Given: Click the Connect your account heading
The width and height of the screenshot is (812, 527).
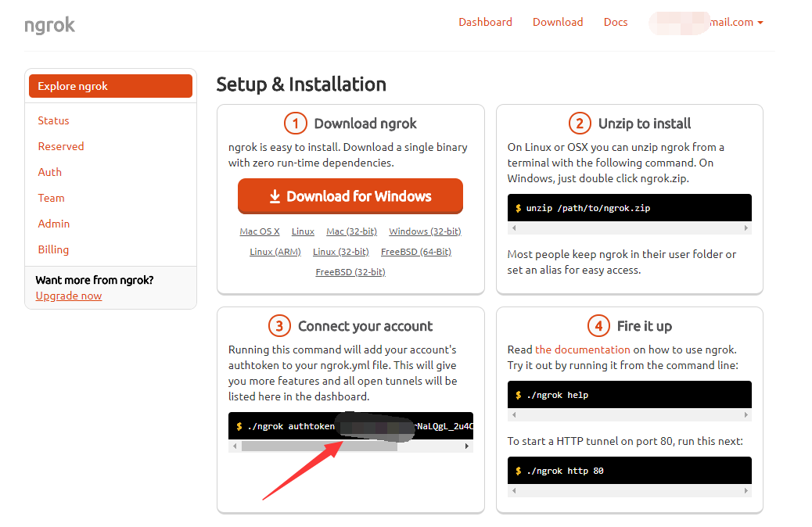Looking at the screenshot, I should (365, 326).
